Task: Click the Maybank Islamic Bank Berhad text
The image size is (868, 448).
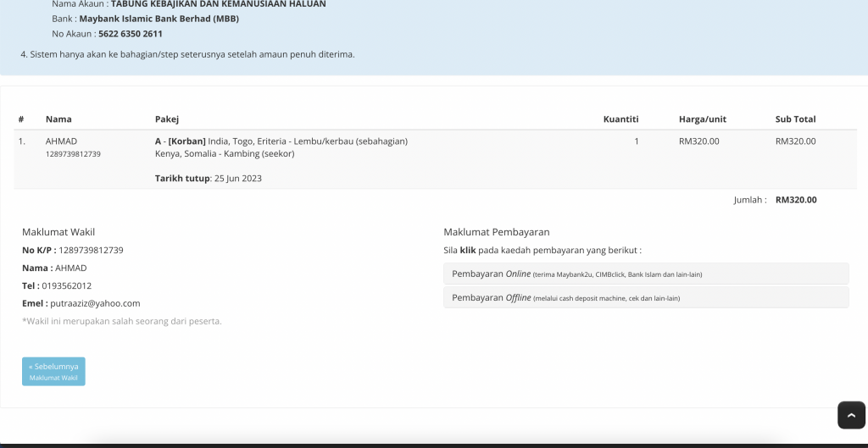Action: pyautogui.click(x=159, y=19)
